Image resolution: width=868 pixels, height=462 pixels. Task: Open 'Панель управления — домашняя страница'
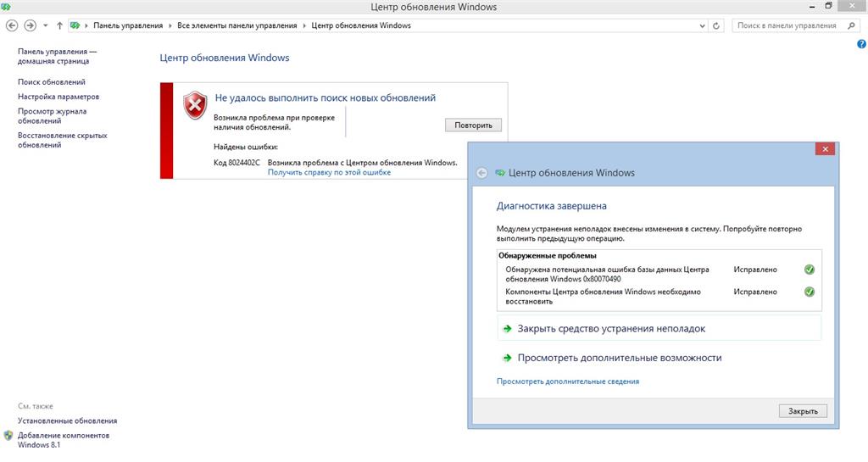pyautogui.click(x=57, y=56)
